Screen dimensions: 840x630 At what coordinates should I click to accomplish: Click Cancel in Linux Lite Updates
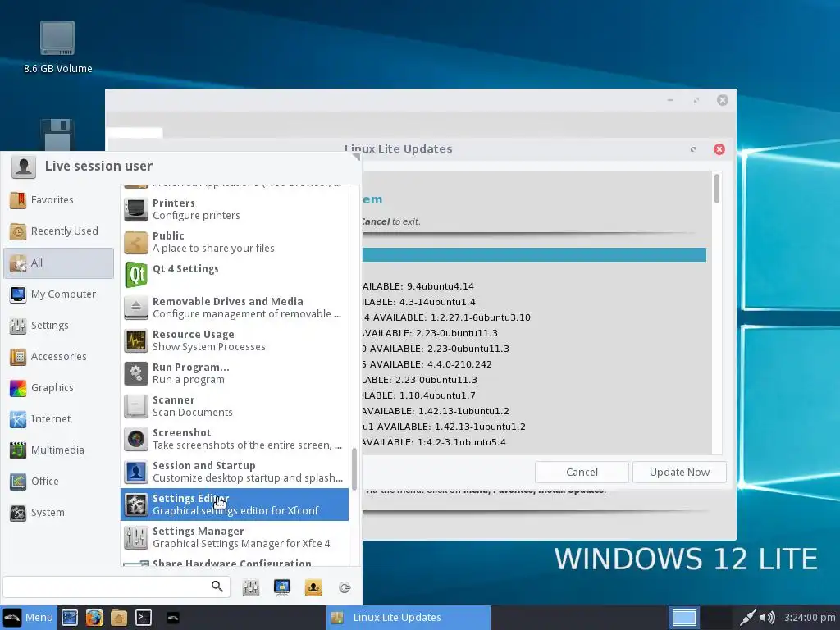[x=582, y=472]
